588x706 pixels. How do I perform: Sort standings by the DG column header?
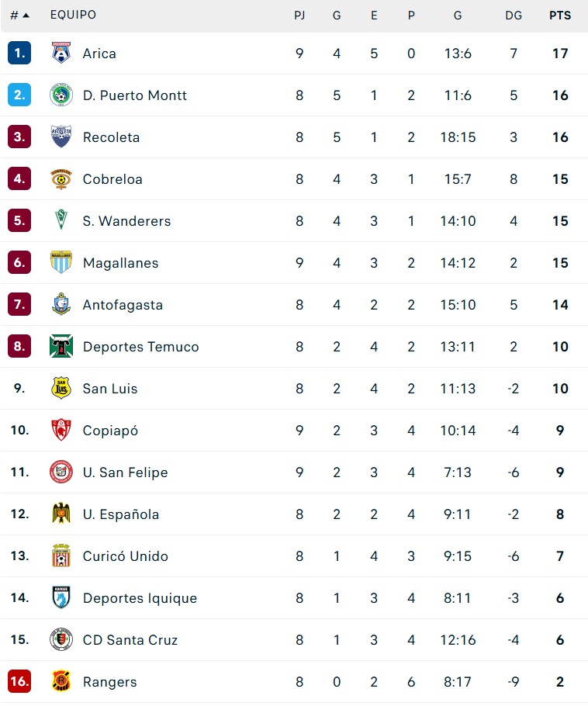[513, 16]
